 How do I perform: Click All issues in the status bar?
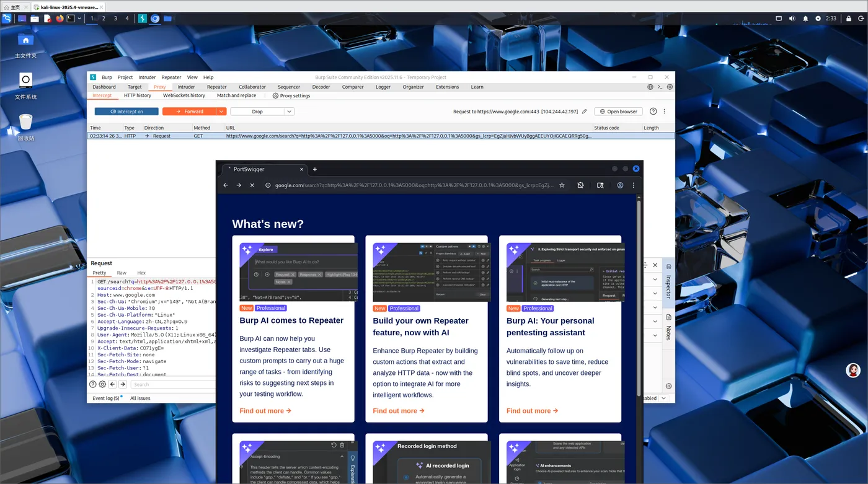pyautogui.click(x=140, y=398)
